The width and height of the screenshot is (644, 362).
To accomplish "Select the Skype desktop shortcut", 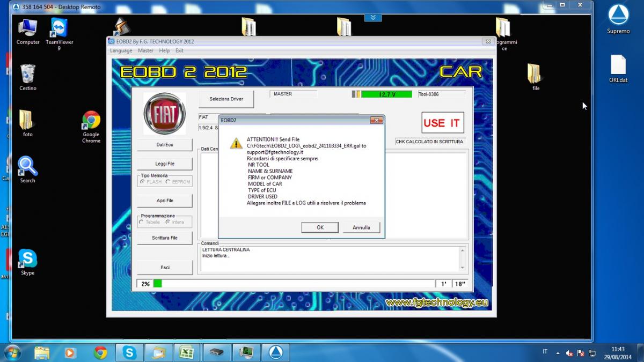I will pos(27,262).
